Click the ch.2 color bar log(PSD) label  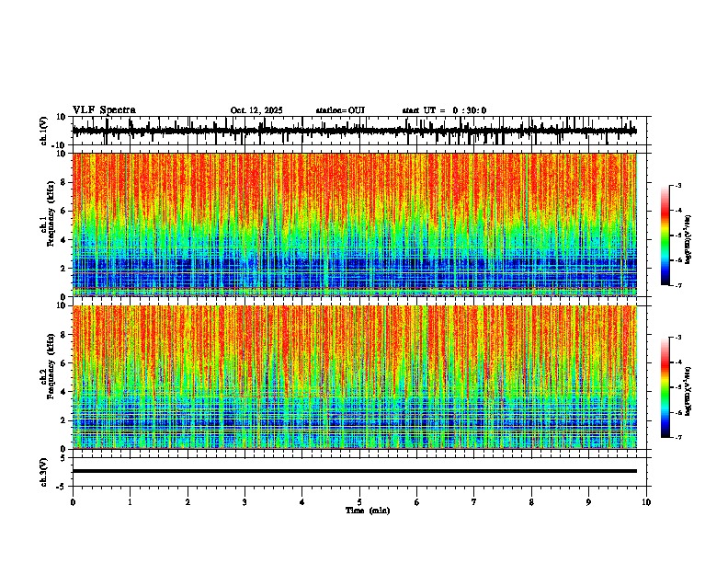[688, 391]
